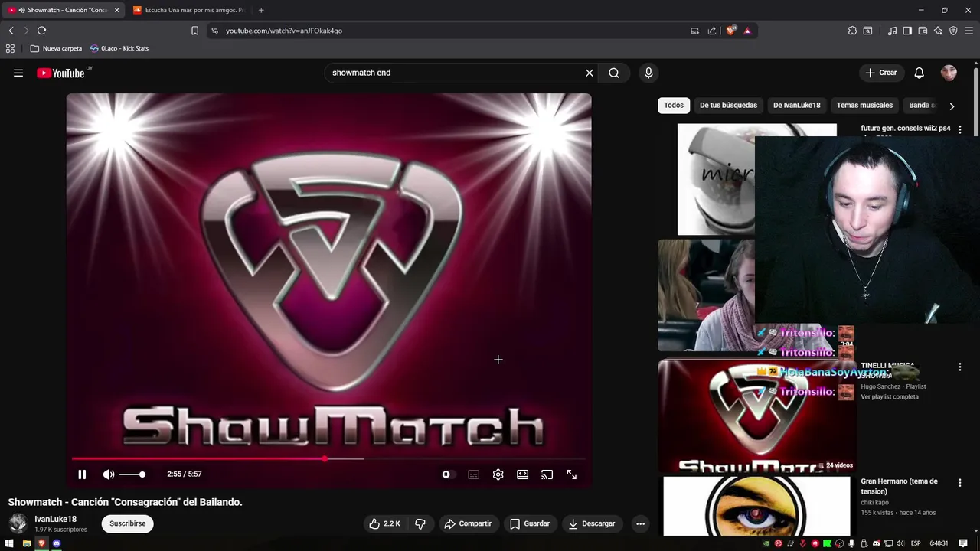Open the browser extensions puzzle icon
The height and width of the screenshot is (551, 980).
coord(852,31)
